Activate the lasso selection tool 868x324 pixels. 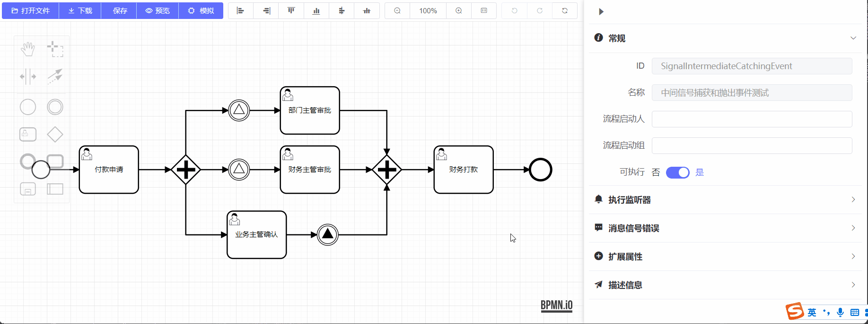(x=55, y=49)
